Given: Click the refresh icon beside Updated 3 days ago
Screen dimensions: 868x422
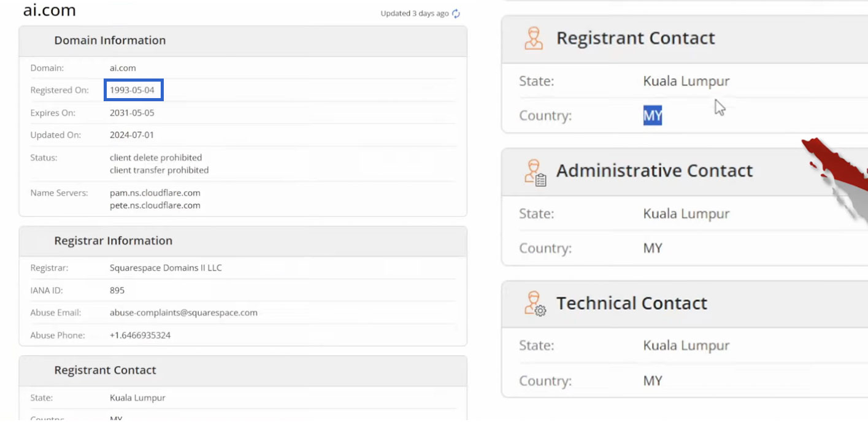Looking at the screenshot, I should coord(456,13).
